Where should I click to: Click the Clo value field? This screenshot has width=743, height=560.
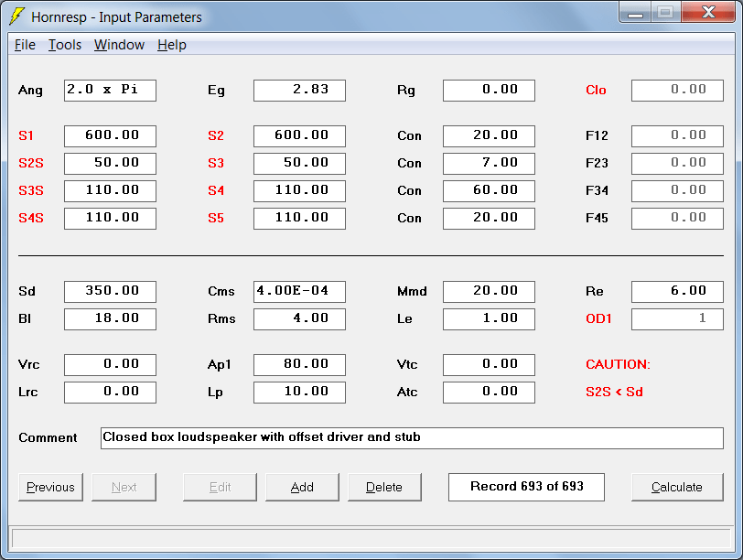(678, 91)
